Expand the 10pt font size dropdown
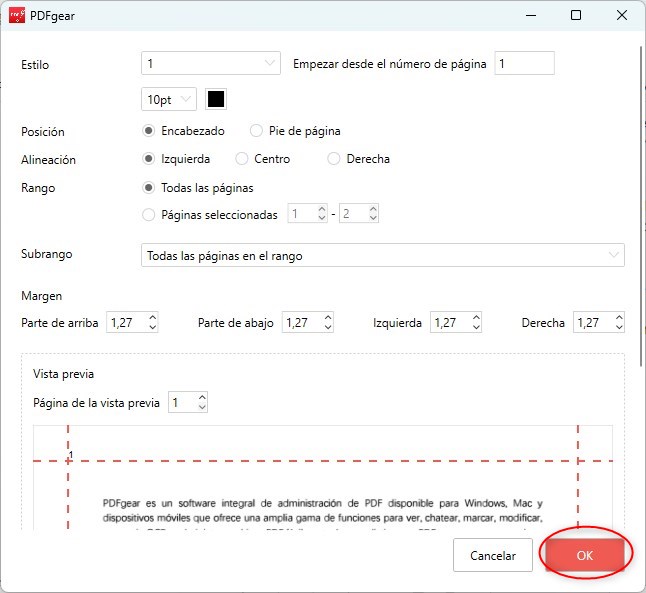Screen dimensions: 646x593 pos(170,100)
